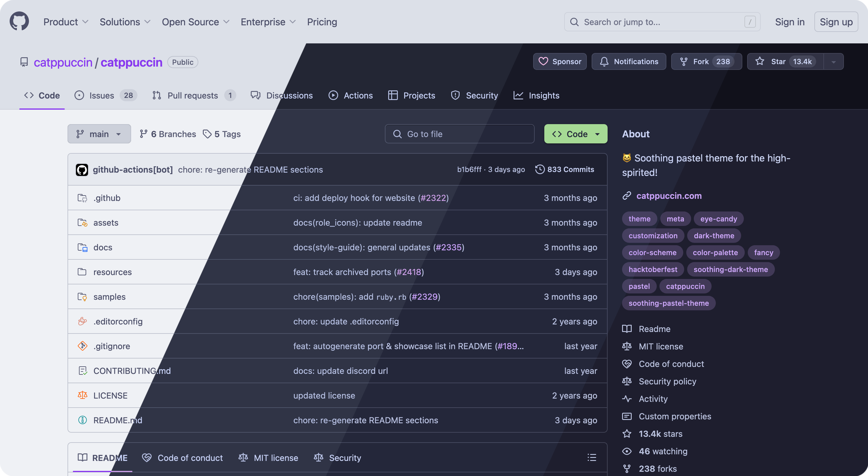The height and width of the screenshot is (476, 868).
Task: Open the resources folder
Action: (x=112, y=272)
